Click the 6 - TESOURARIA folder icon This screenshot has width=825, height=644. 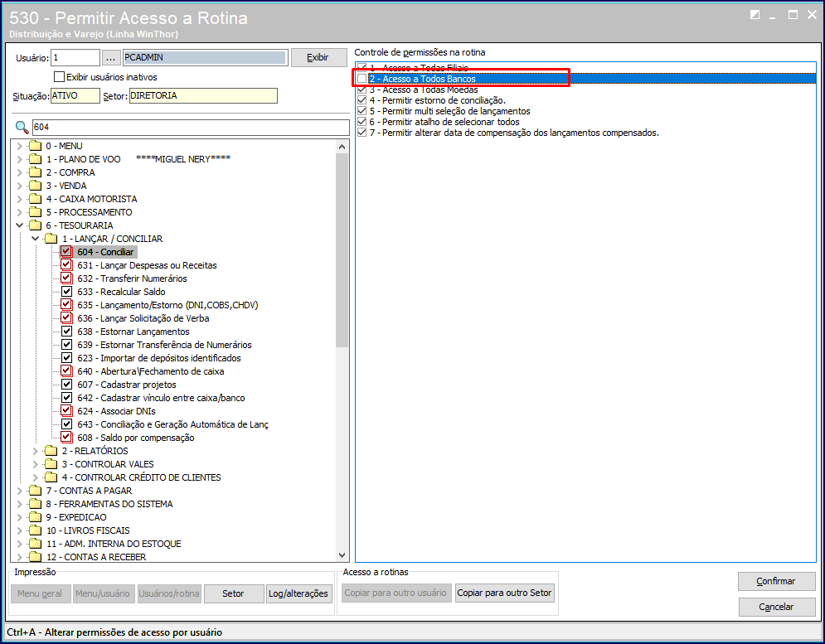36,225
